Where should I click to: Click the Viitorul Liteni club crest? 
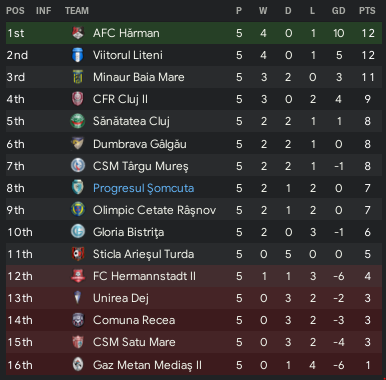[78, 55]
